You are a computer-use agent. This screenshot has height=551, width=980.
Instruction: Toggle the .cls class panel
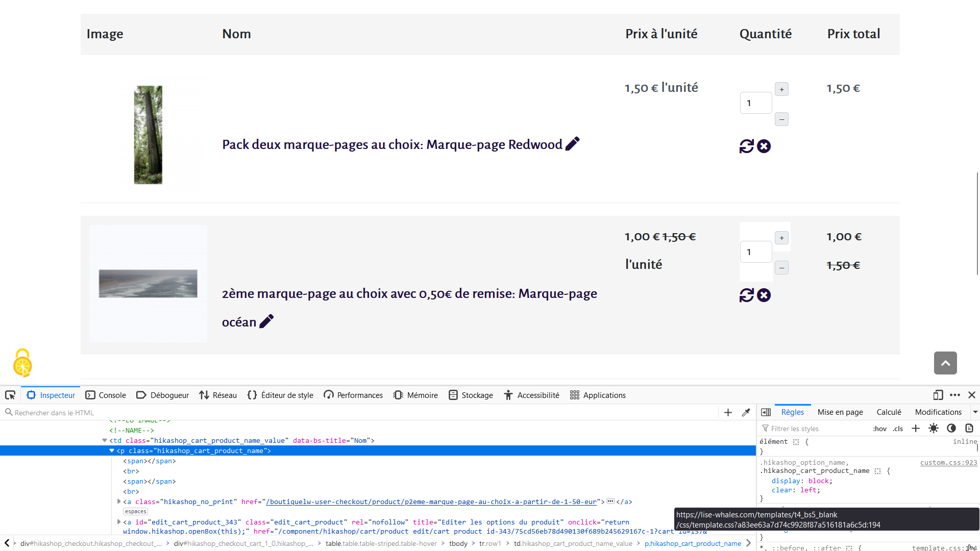click(x=898, y=429)
